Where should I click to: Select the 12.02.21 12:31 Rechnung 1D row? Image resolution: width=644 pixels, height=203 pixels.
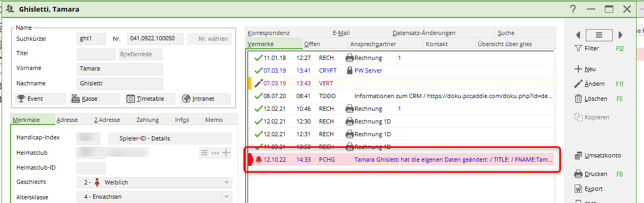(x=401, y=134)
